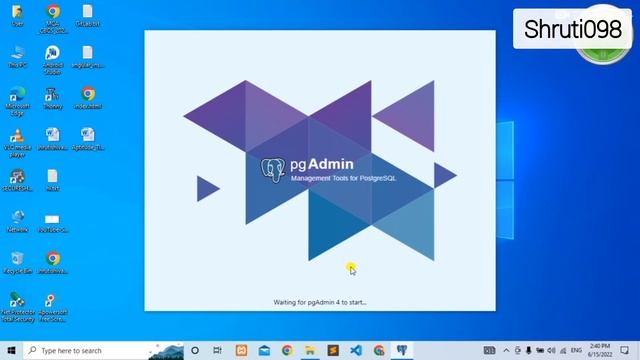
Task: Open Thonny desktop shortcut
Action: (53, 98)
